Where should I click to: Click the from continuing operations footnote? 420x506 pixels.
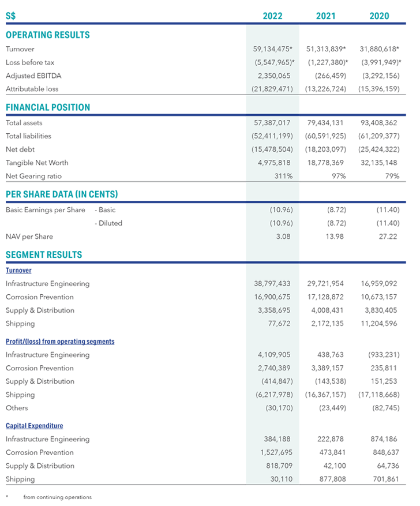point(58,497)
